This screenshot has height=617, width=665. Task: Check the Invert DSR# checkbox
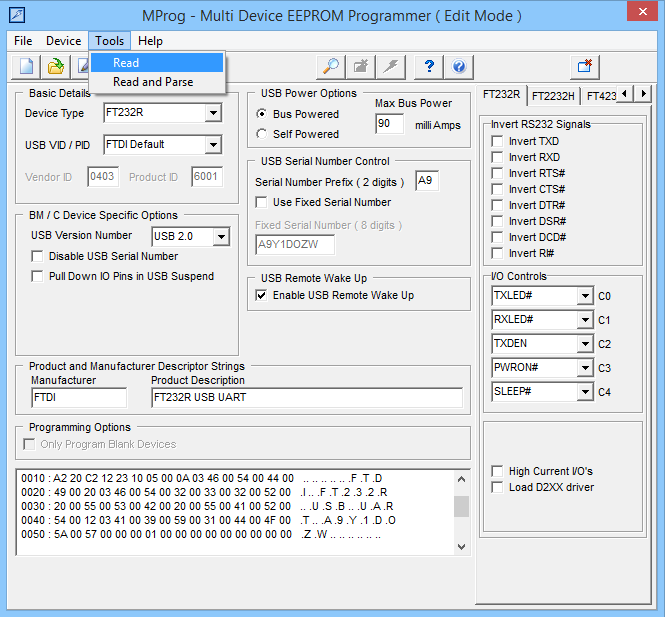(x=497, y=221)
